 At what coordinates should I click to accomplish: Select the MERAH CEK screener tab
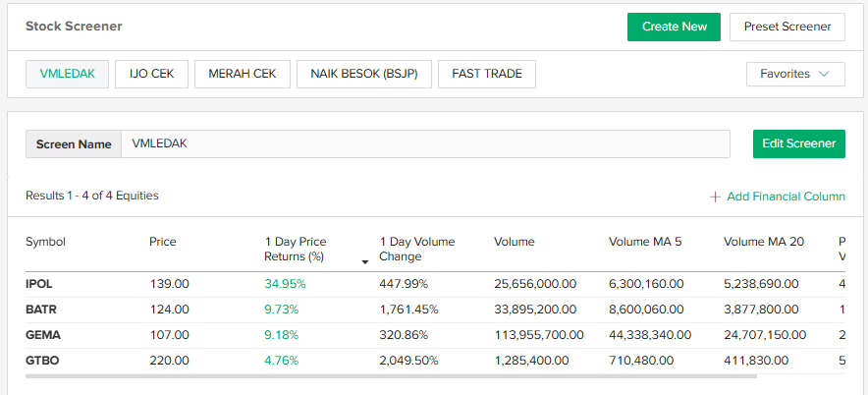243,74
